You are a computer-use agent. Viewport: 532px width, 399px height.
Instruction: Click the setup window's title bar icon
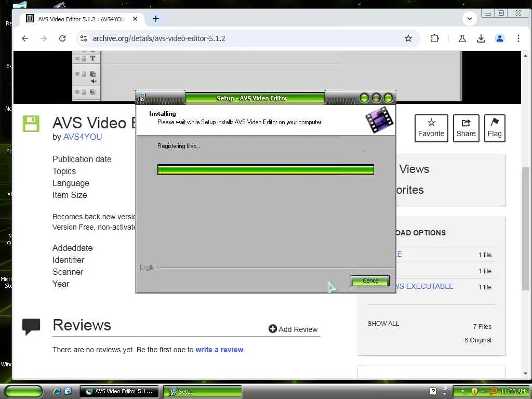(x=142, y=98)
